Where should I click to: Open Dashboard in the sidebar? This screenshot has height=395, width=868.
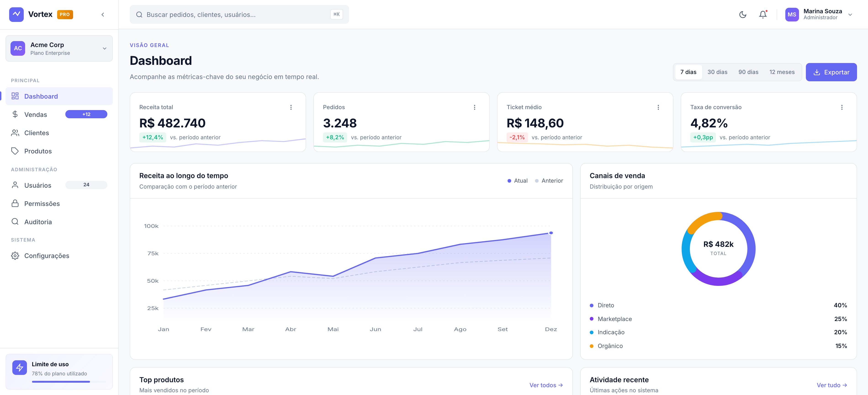point(59,96)
